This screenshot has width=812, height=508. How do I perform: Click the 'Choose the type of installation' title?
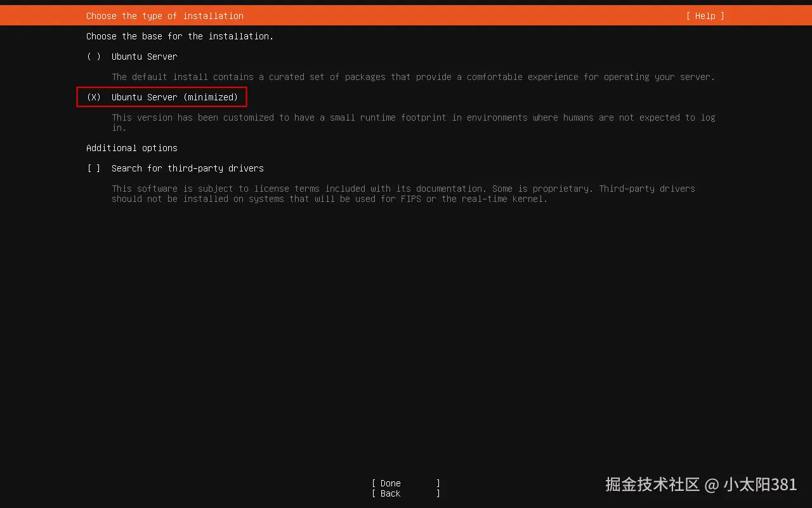tap(165, 16)
